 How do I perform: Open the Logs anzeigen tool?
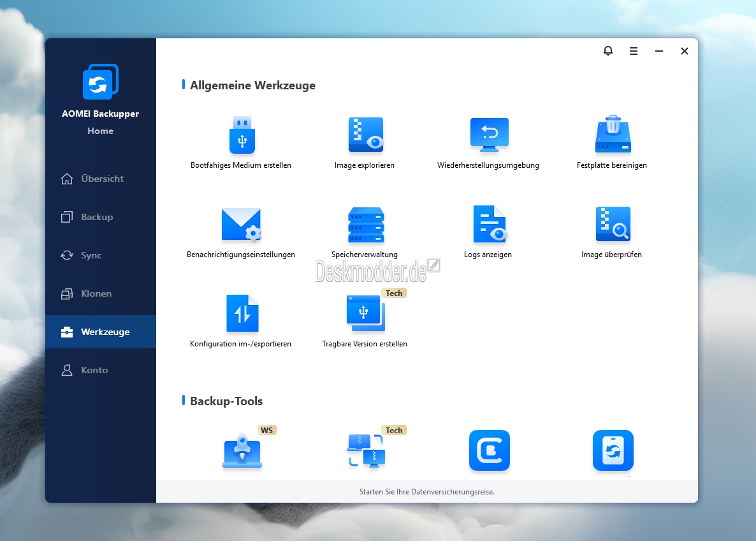coord(489,225)
